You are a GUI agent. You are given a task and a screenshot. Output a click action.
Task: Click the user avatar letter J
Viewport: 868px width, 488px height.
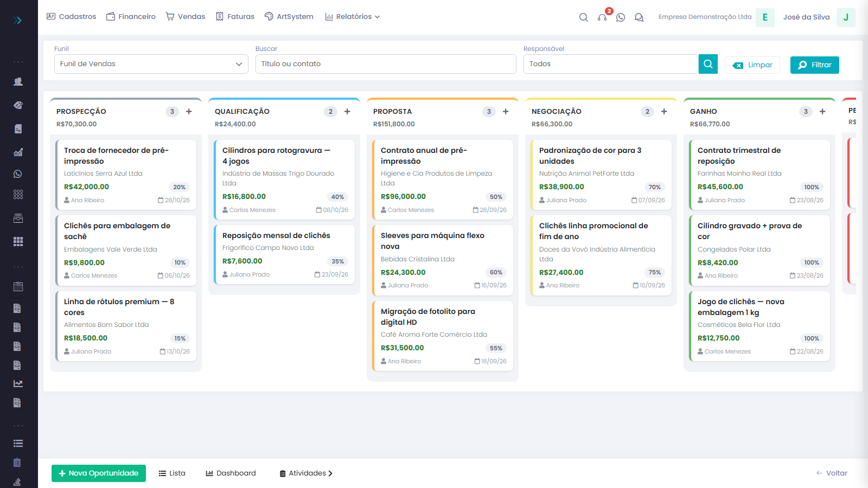(x=846, y=17)
